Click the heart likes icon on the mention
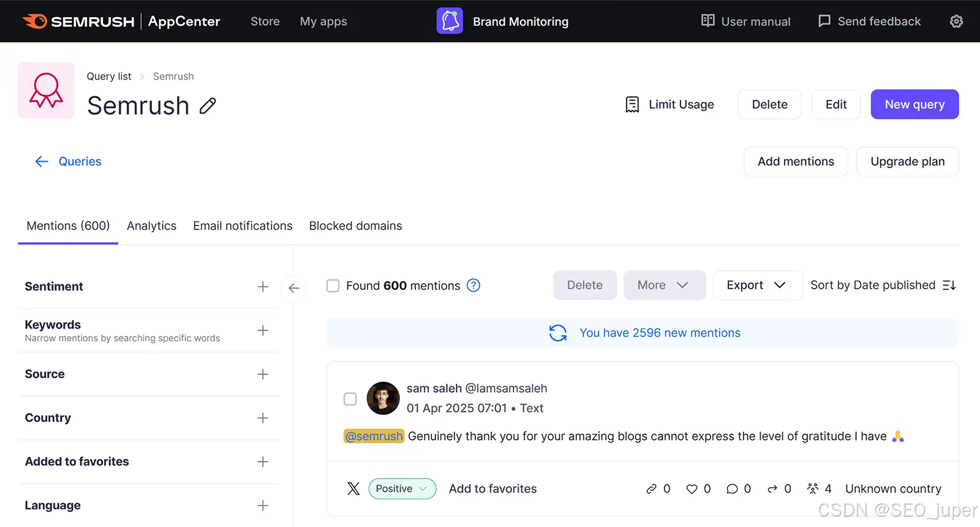The height and width of the screenshot is (527, 980). coord(692,489)
